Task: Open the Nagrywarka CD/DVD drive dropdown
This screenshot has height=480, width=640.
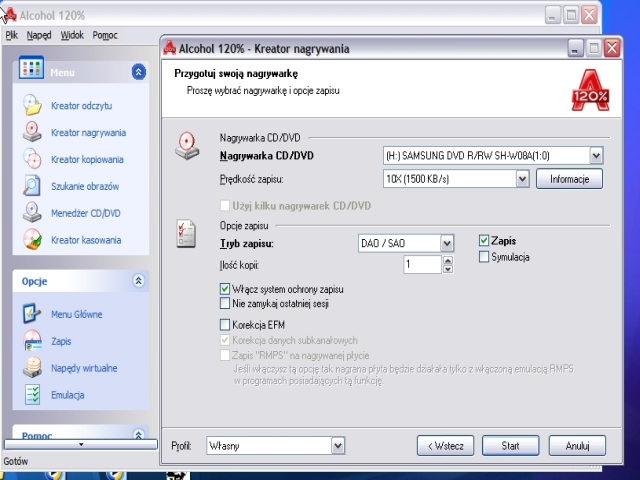Action: [596, 156]
